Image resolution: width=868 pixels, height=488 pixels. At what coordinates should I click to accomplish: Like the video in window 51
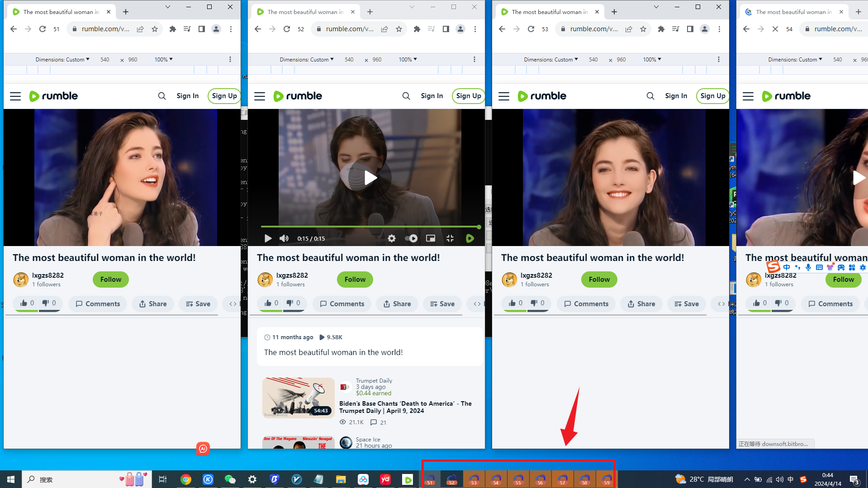click(x=24, y=303)
